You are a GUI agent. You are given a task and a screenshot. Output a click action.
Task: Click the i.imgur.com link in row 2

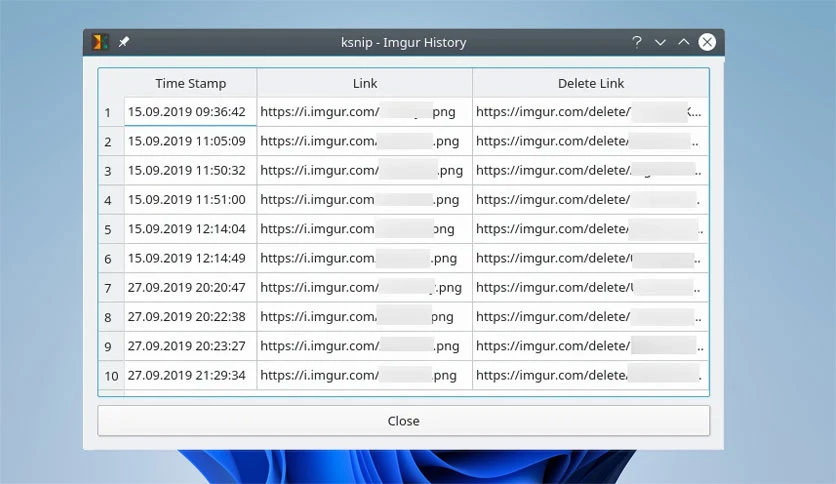pyautogui.click(x=365, y=141)
